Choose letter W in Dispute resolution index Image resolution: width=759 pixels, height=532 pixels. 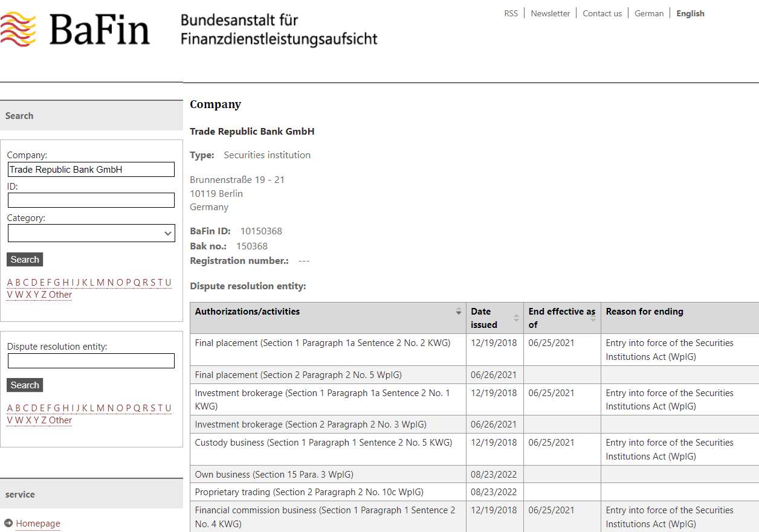coord(19,420)
